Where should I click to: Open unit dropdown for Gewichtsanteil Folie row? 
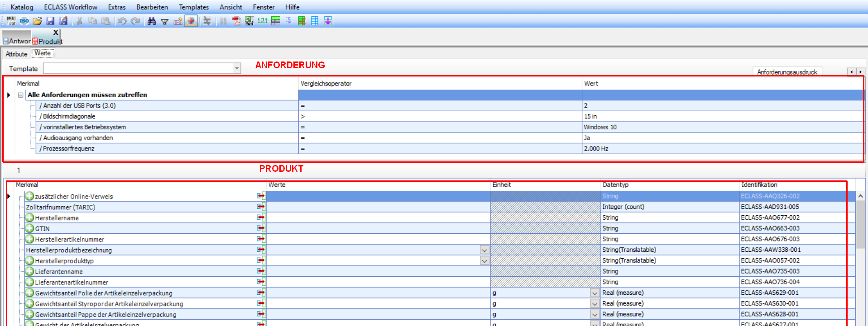coord(595,293)
